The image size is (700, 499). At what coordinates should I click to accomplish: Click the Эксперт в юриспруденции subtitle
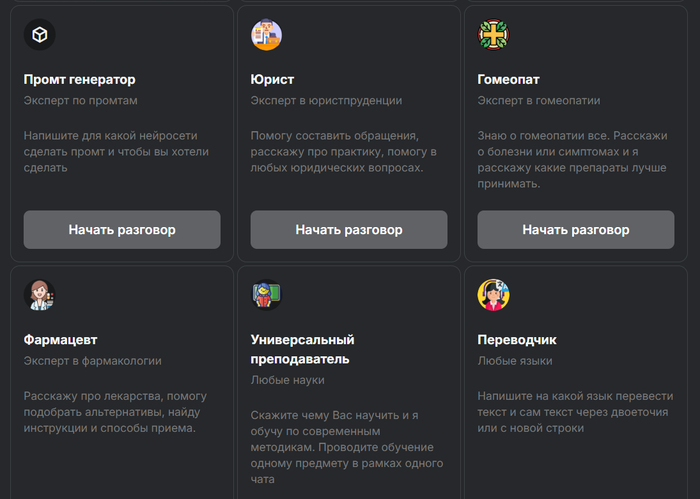326,100
